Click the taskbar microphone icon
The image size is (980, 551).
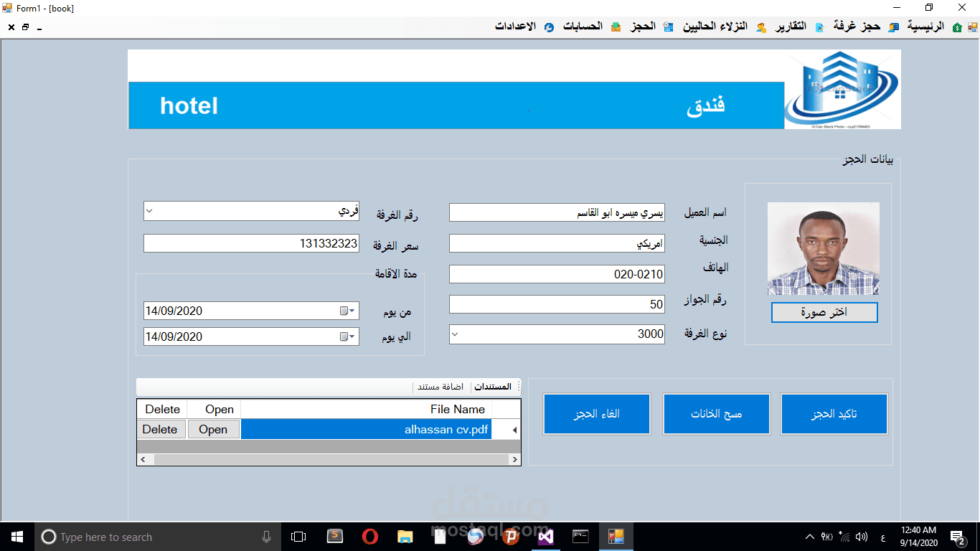pyautogui.click(x=267, y=537)
